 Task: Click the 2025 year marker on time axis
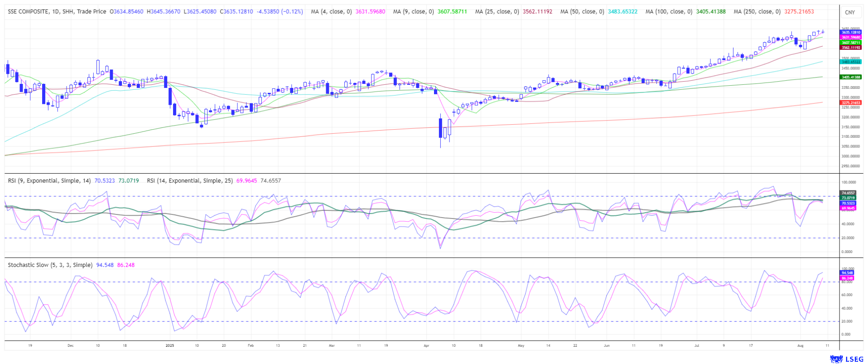pos(169,345)
